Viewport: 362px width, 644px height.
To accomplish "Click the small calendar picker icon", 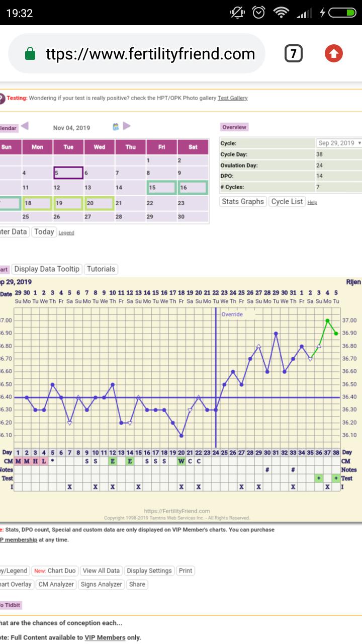I will pos(116,127).
